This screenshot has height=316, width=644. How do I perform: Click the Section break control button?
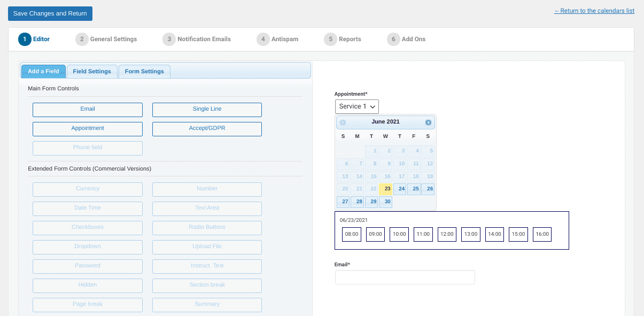207,286
